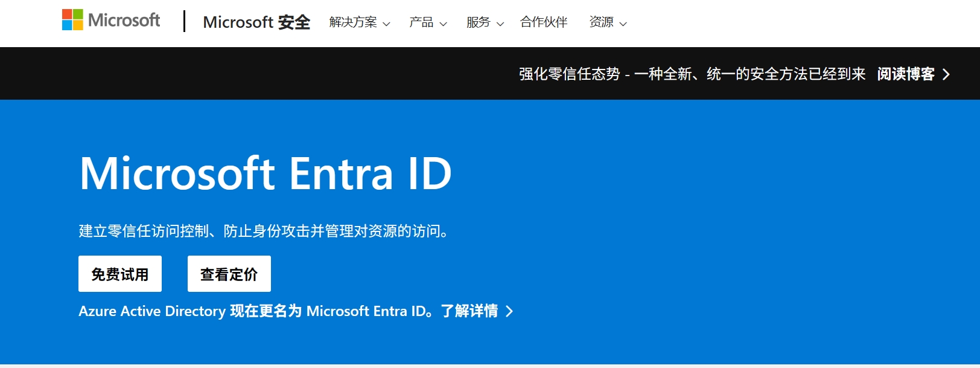
Task: Click the 查看定价 button
Action: point(229,274)
